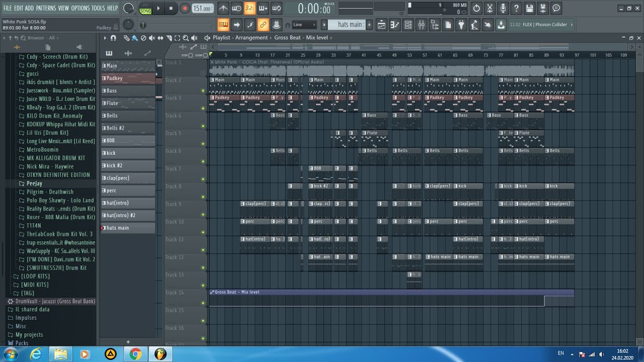Open the TOOLS menu
The width and height of the screenshot is (644, 362).
98,8
